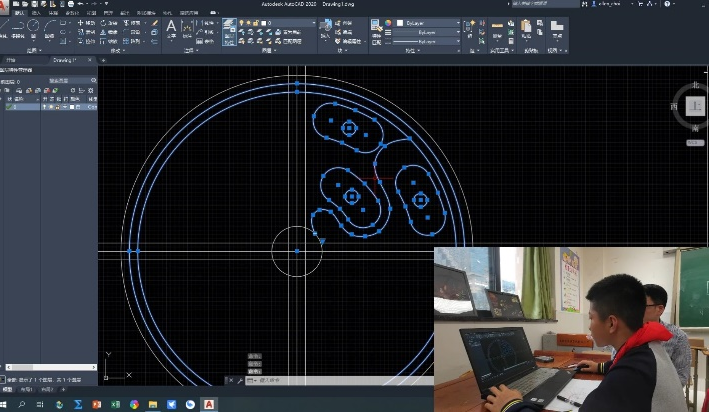The height and width of the screenshot is (412, 709).
Task: Click layer 0 white color swatch in palette
Action: coord(72,107)
